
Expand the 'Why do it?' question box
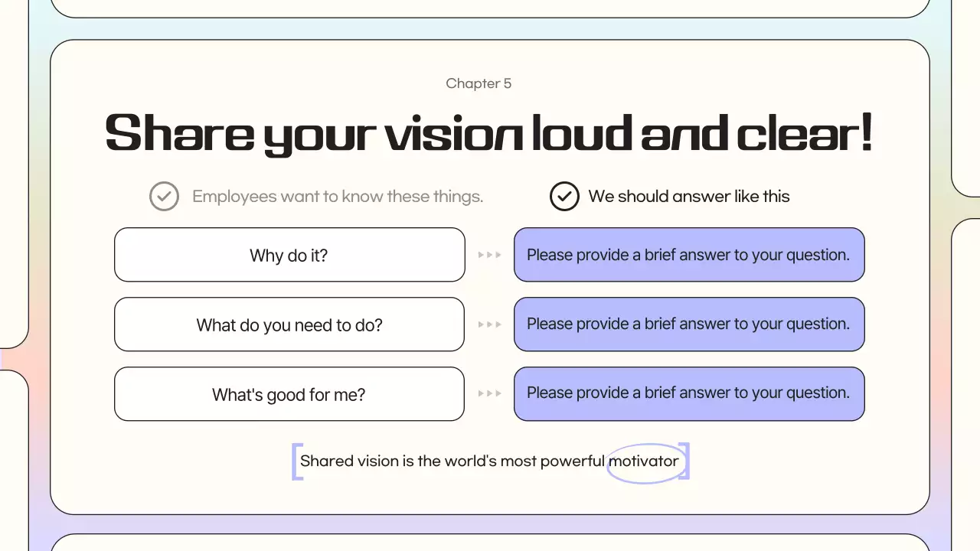click(x=289, y=255)
